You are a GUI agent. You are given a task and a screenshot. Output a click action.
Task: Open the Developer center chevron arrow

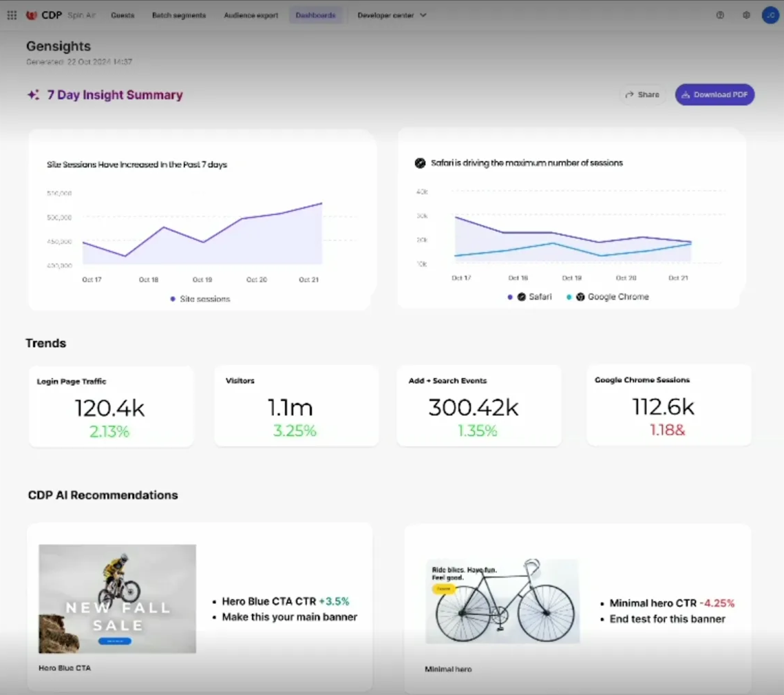(423, 15)
